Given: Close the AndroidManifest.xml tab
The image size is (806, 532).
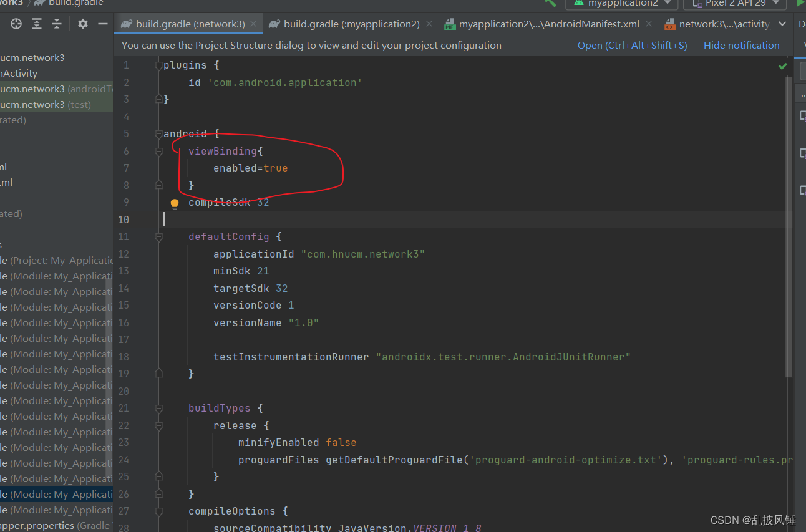Looking at the screenshot, I should 649,24.
